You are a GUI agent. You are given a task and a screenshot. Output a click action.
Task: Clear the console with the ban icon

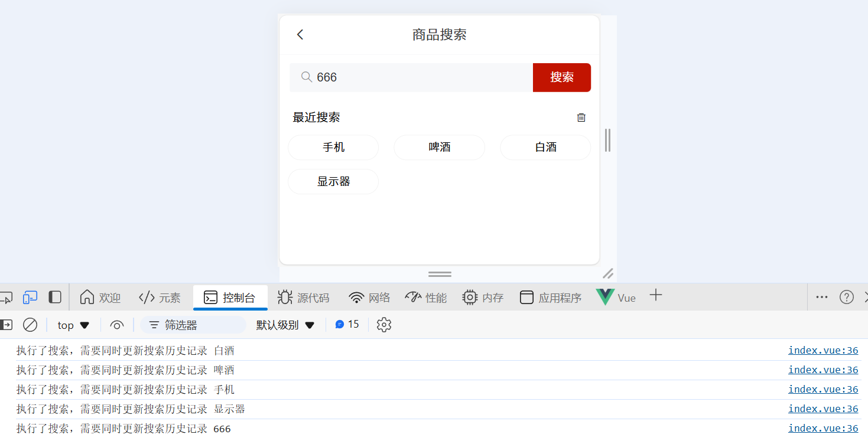[30, 325]
